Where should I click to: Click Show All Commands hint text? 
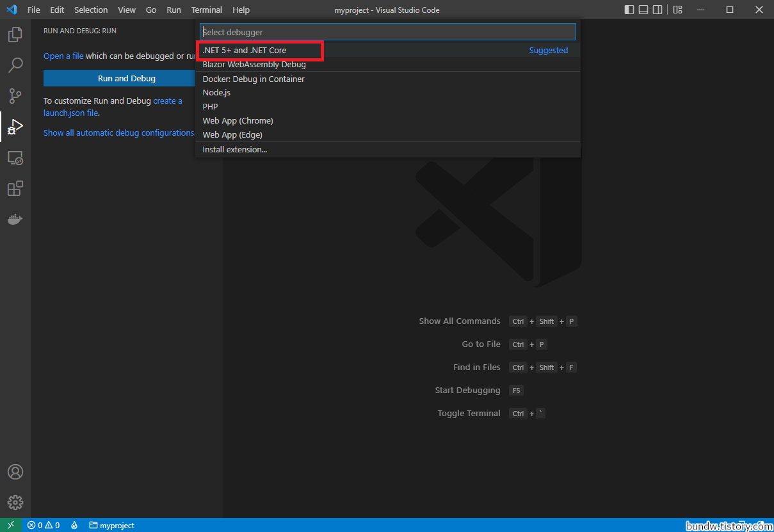(x=460, y=321)
